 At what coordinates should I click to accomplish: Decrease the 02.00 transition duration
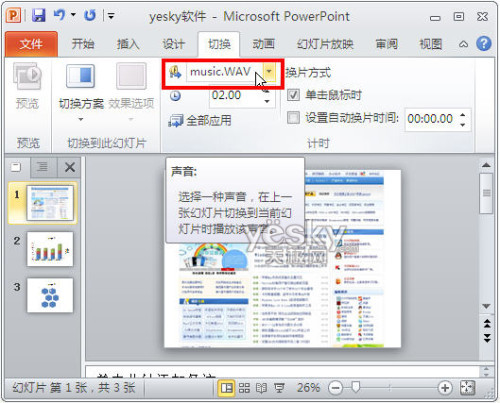(267, 101)
